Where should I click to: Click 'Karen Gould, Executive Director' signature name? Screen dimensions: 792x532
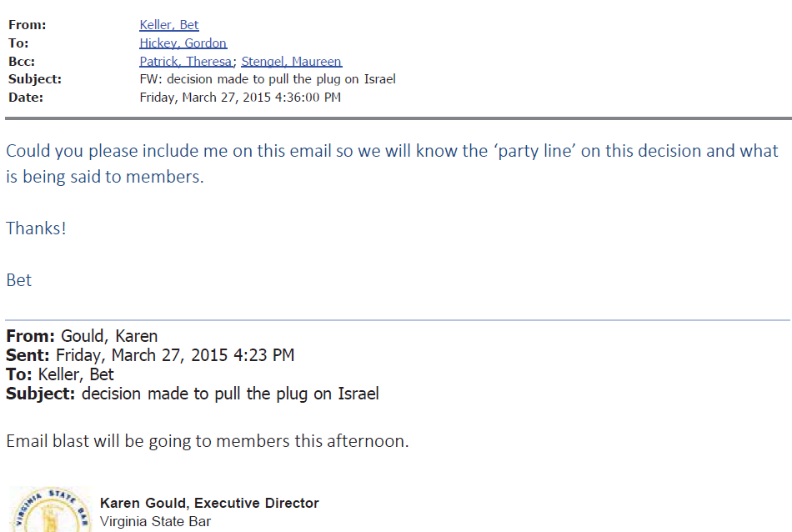(x=209, y=503)
